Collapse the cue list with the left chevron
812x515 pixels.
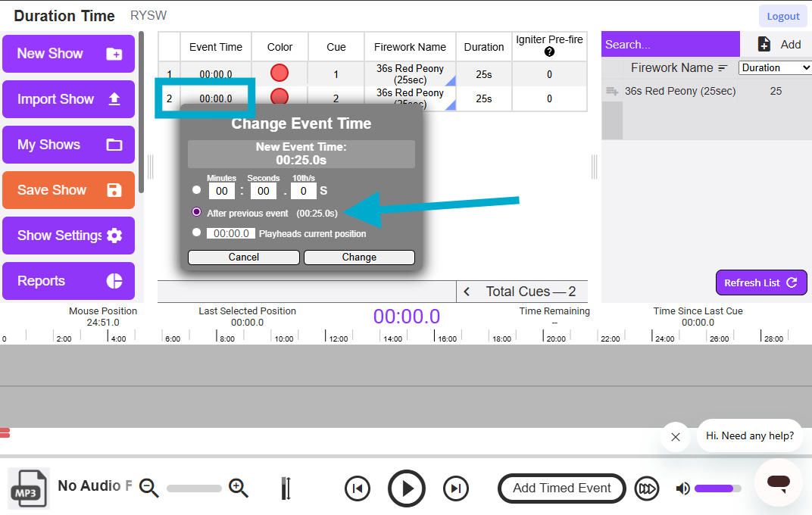point(466,291)
